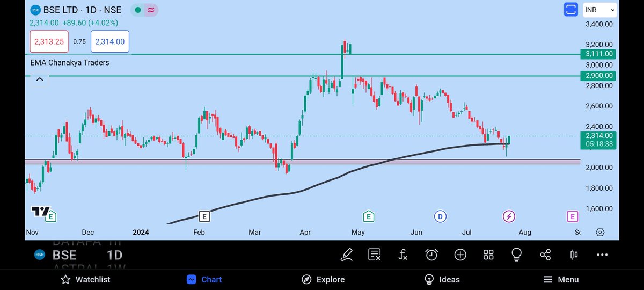644x290 pixels.
Task: Tap earnings E marker in February
Action: click(203, 216)
